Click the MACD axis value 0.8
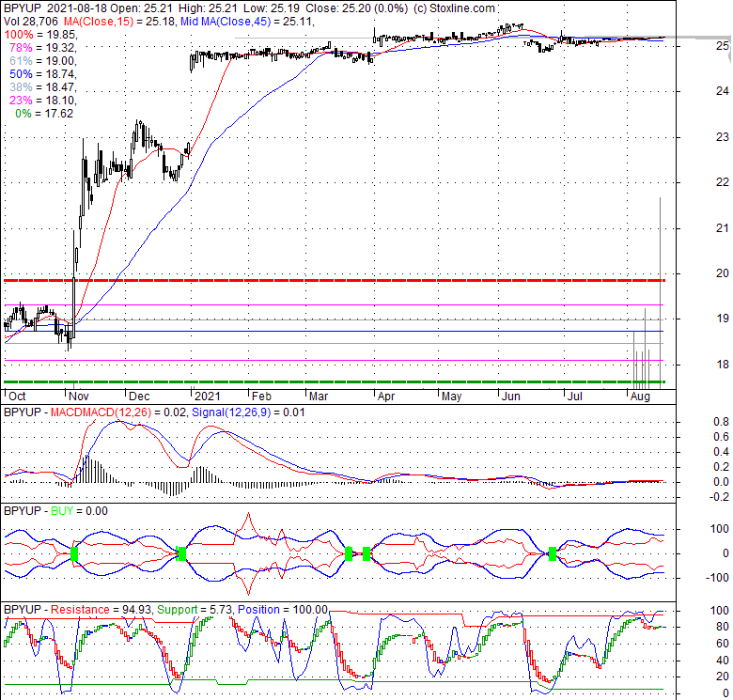 click(721, 422)
